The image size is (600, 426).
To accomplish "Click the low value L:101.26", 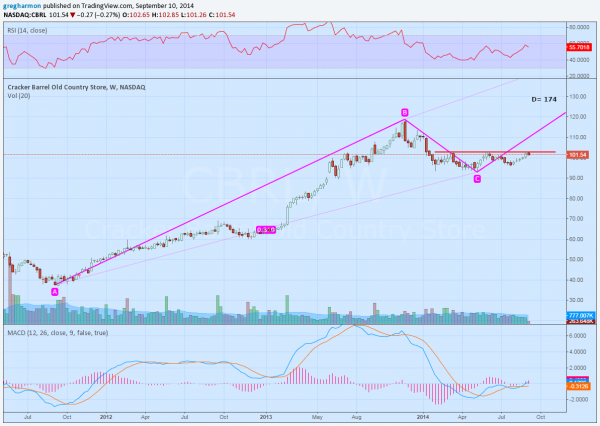I will pos(194,15).
